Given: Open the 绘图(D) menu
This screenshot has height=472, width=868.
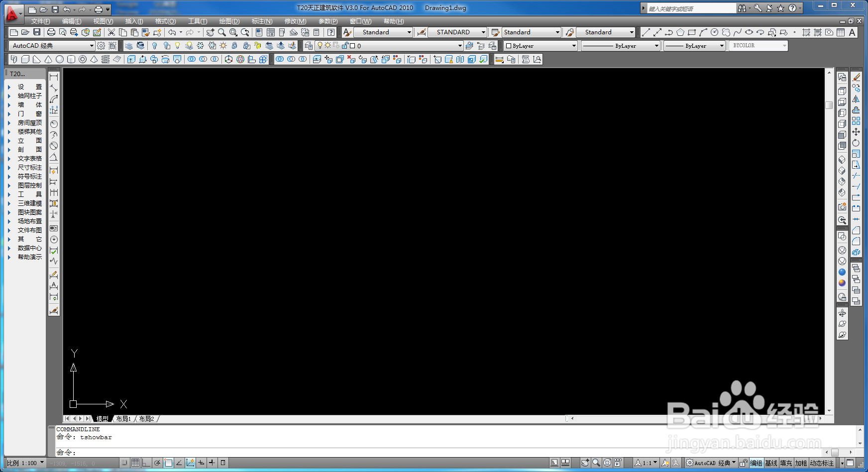Looking at the screenshot, I should tap(229, 21).
